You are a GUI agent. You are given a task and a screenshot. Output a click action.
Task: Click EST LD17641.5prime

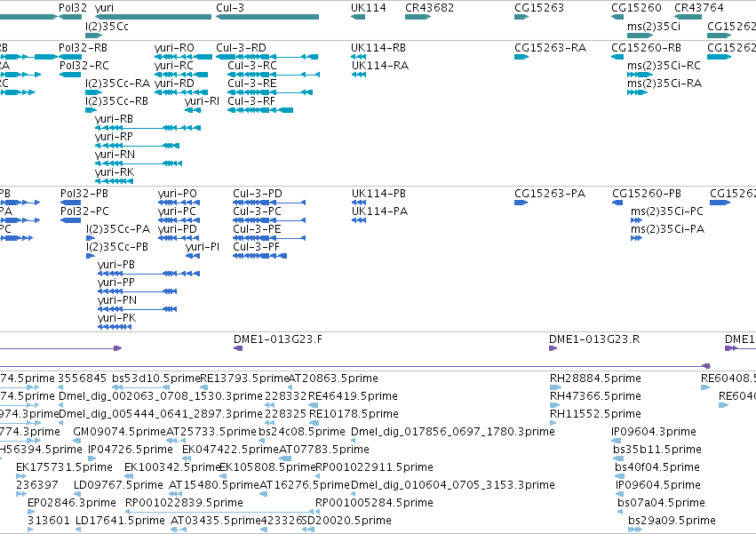(121, 521)
